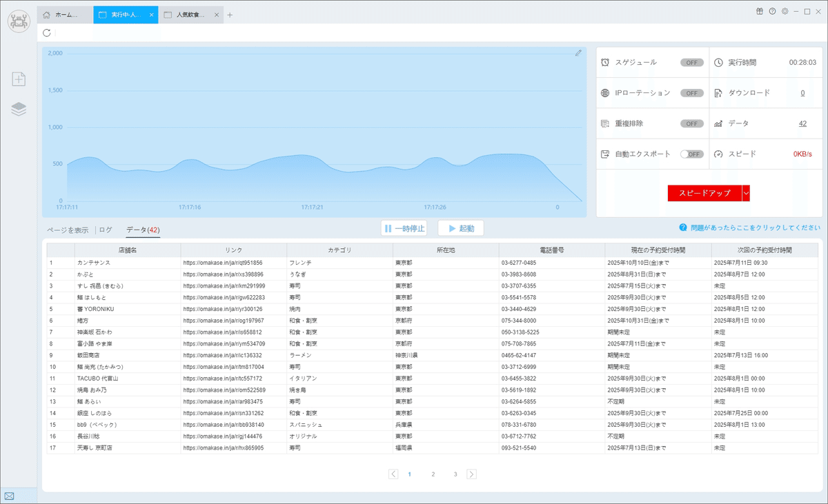This screenshot has width=828, height=504.
Task: Click the スピードアップ red button
Action: 704,193
